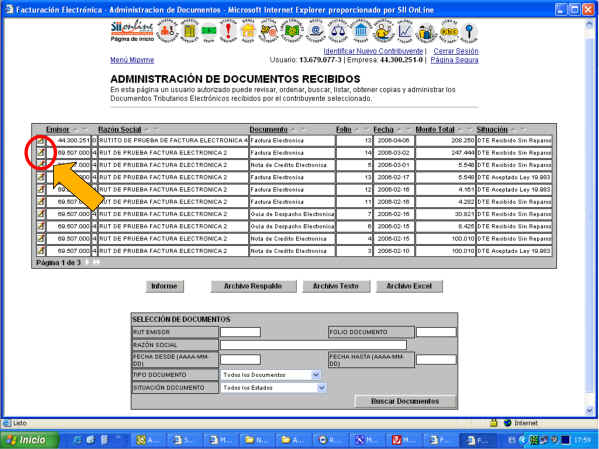Sort by the Razón Social column header
This screenshot has width=599, height=449.
pos(120,130)
